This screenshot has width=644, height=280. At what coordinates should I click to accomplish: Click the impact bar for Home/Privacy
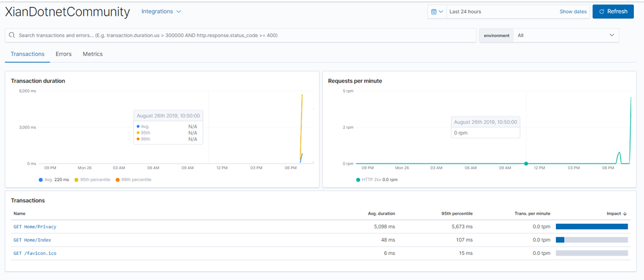click(592, 227)
